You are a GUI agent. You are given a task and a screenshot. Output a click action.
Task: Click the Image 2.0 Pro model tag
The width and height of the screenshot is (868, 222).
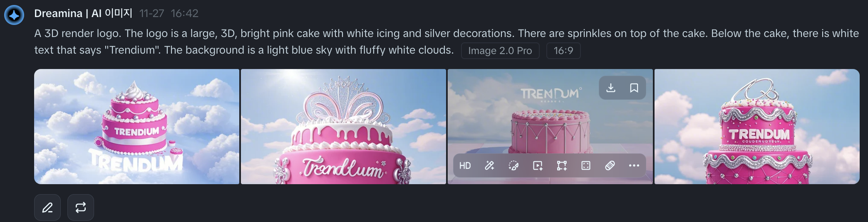[x=500, y=51]
